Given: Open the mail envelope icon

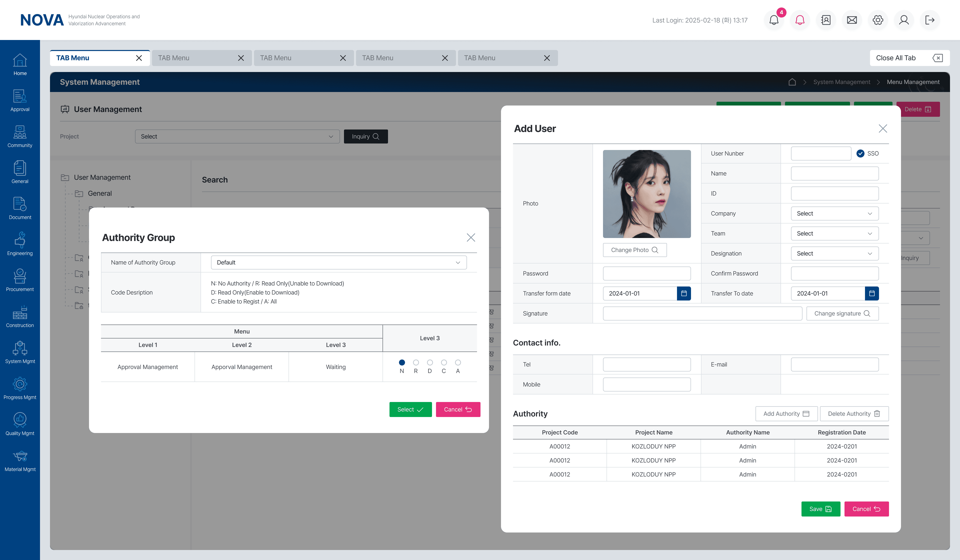Looking at the screenshot, I should coord(852,20).
